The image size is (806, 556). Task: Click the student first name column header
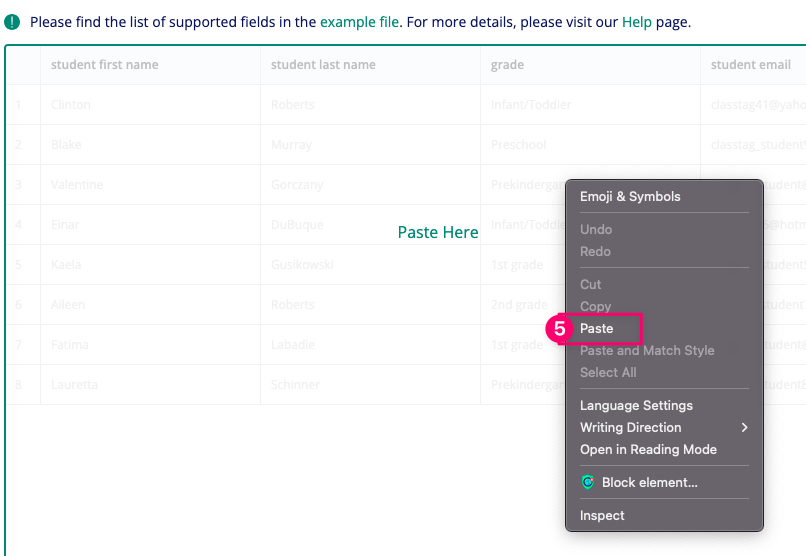click(x=105, y=65)
